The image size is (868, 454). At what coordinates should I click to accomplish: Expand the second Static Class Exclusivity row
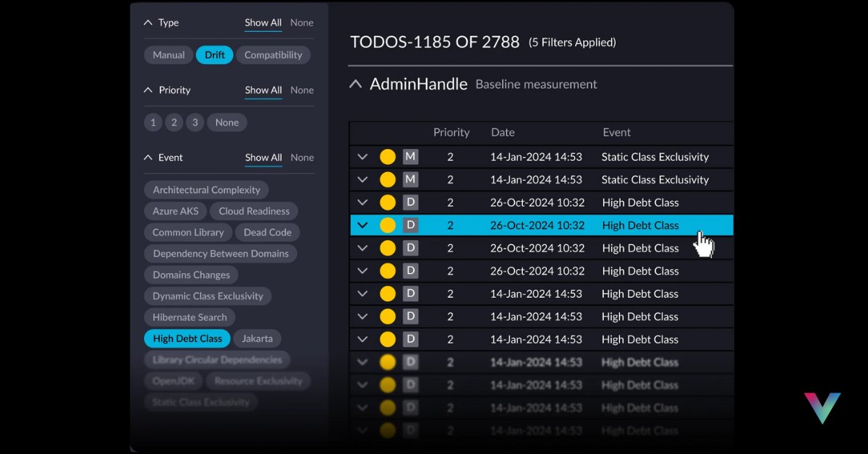[x=363, y=180]
